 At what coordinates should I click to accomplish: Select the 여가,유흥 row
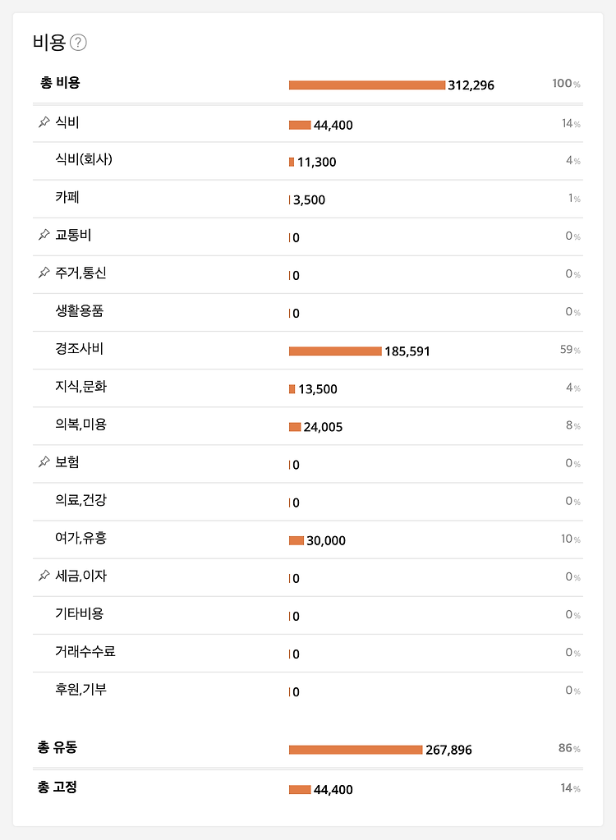(x=308, y=539)
